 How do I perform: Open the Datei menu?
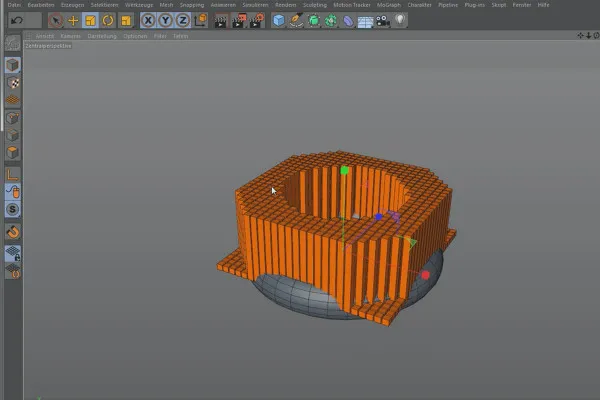(15, 5)
